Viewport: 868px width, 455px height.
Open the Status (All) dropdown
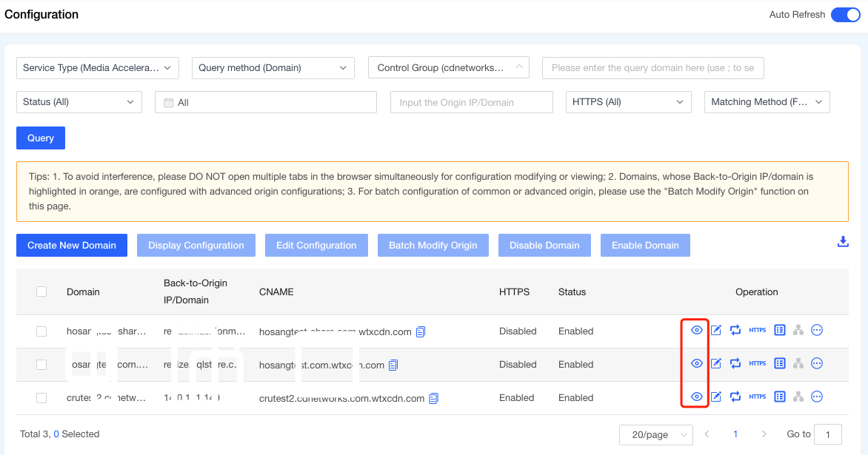[x=79, y=102]
